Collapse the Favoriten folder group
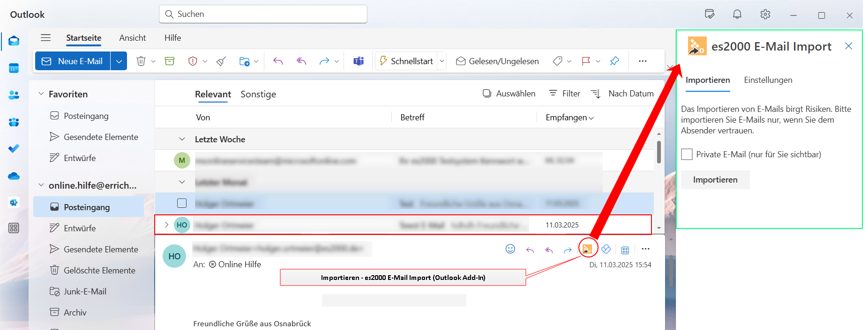 tap(41, 94)
